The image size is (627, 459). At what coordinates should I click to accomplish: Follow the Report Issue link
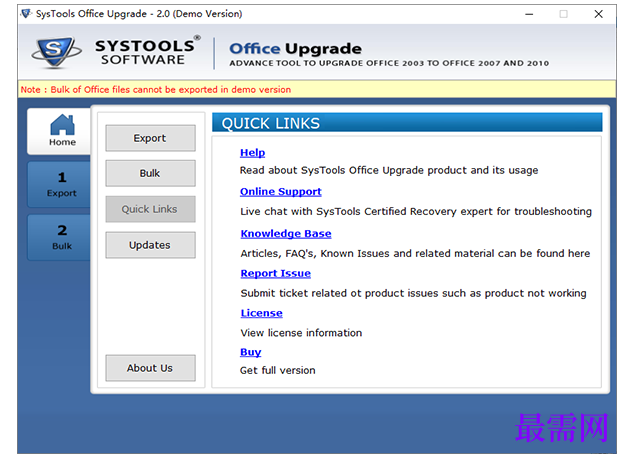[276, 273]
